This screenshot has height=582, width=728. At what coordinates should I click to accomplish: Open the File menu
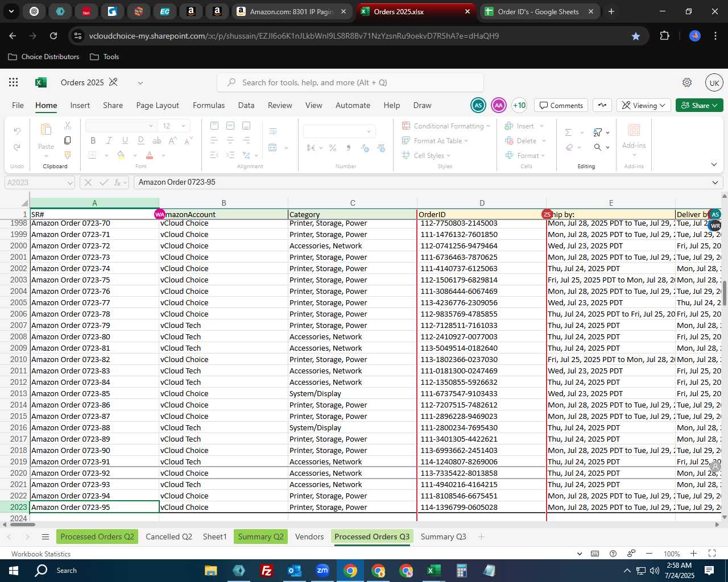tap(18, 105)
